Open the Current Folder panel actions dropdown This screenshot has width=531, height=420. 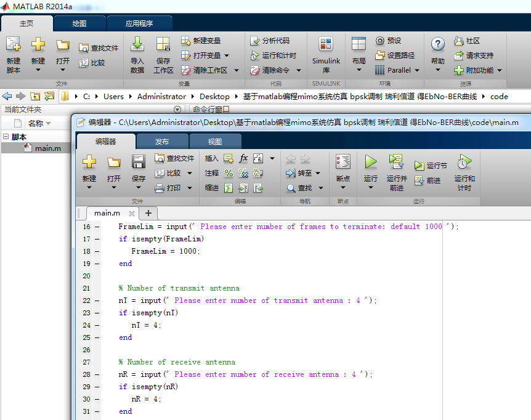[177, 110]
